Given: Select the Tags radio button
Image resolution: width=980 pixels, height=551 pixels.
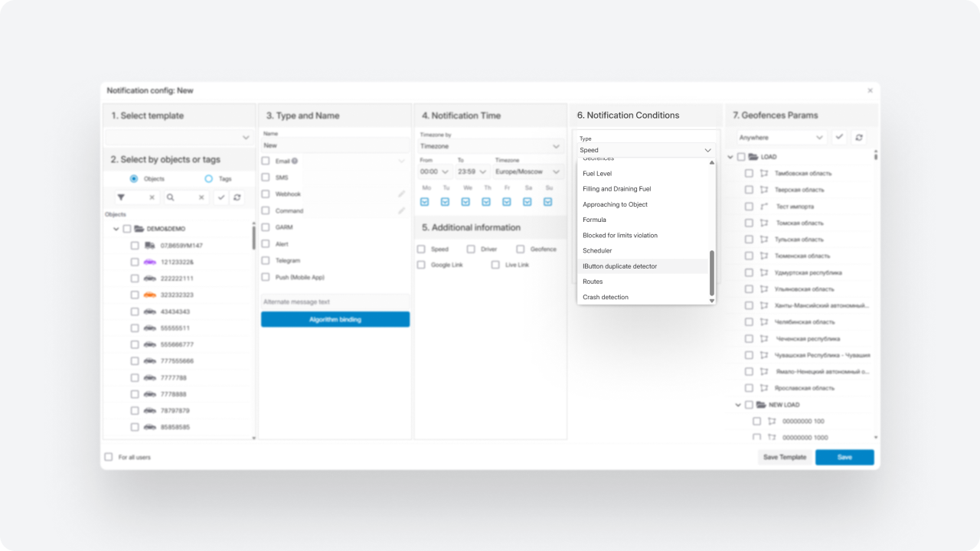Looking at the screenshot, I should click(x=208, y=178).
